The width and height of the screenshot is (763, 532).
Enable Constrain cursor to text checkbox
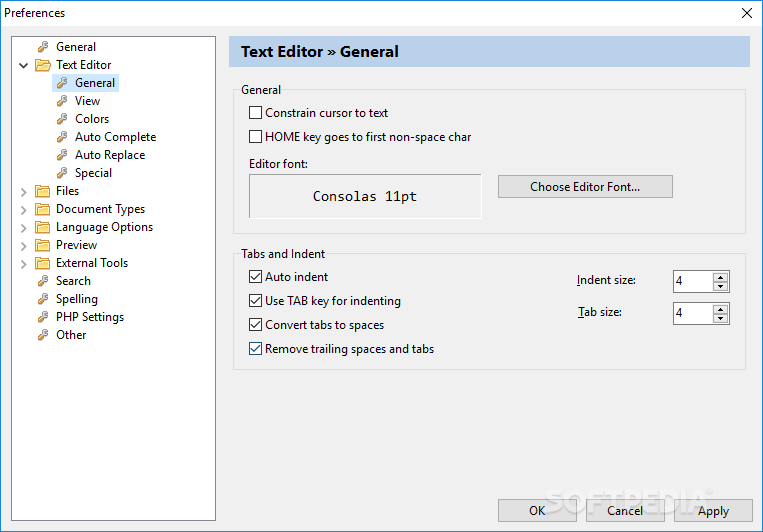pyautogui.click(x=255, y=113)
